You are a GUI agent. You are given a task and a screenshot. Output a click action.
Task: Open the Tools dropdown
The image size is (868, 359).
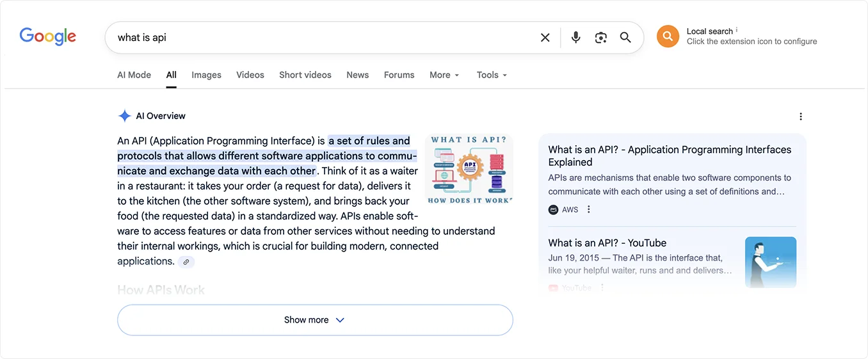click(x=492, y=75)
